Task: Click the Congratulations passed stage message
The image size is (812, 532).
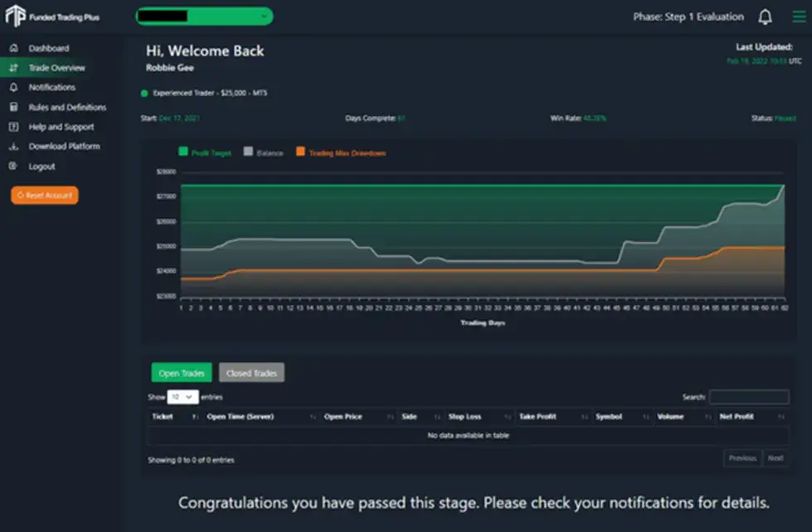Action: [x=474, y=503]
